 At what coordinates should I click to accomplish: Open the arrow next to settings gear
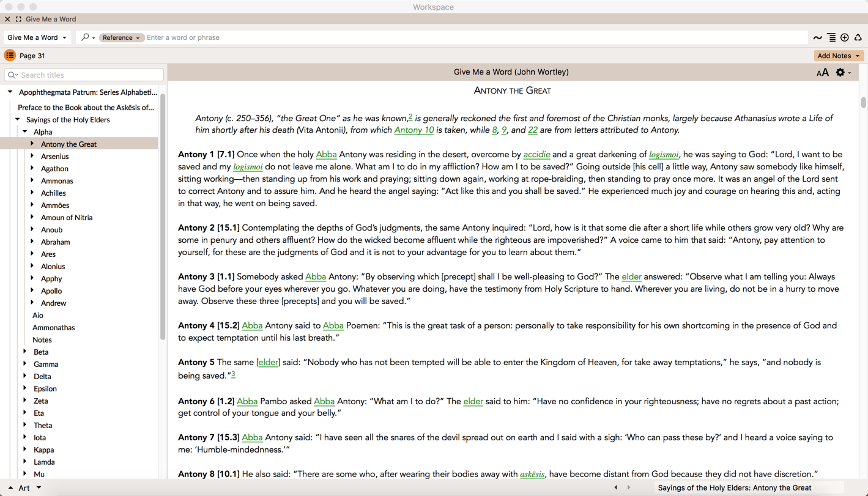[x=850, y=73]
